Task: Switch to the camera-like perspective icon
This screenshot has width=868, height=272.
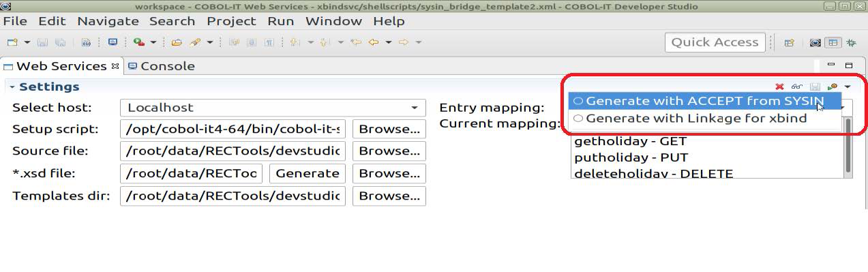Action: [815, 42]
